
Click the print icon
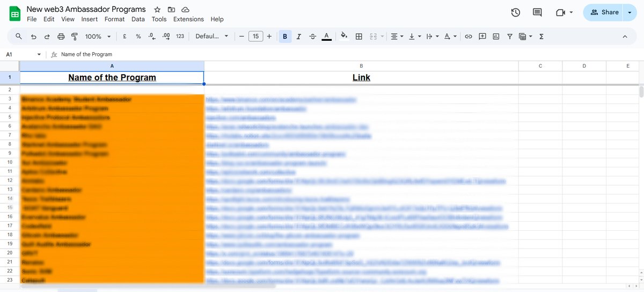click(x=61, y=36)
